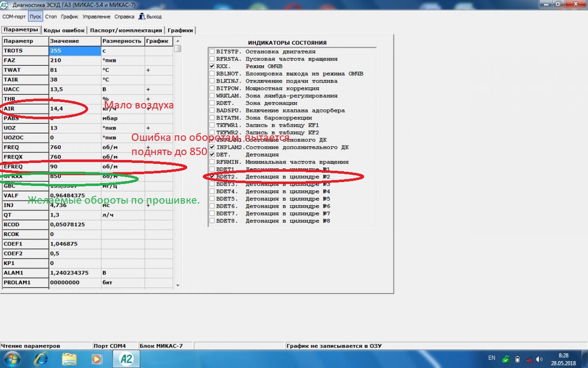Click the Значение column header
Viewport: 588px width, 368px height.
point(75,41)
